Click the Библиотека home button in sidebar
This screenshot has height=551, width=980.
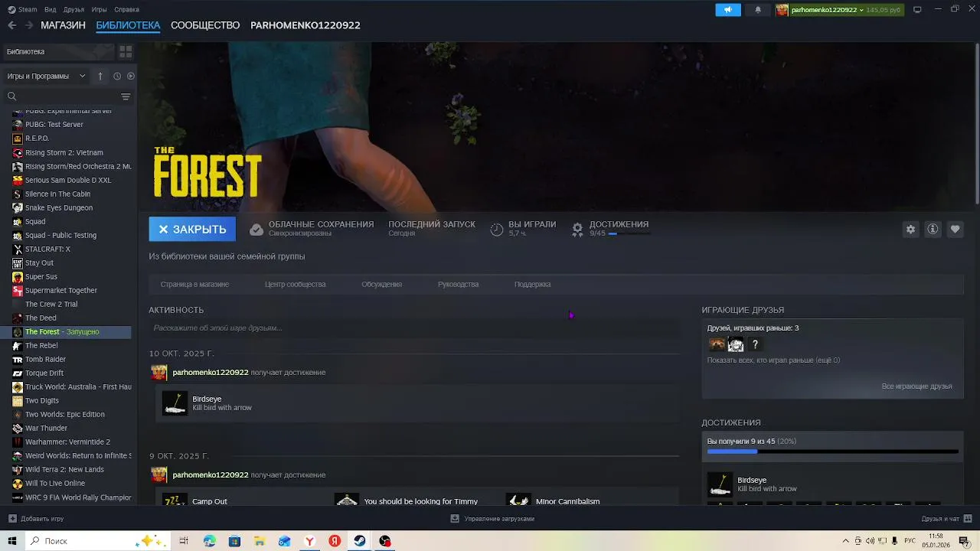(57, 51)
